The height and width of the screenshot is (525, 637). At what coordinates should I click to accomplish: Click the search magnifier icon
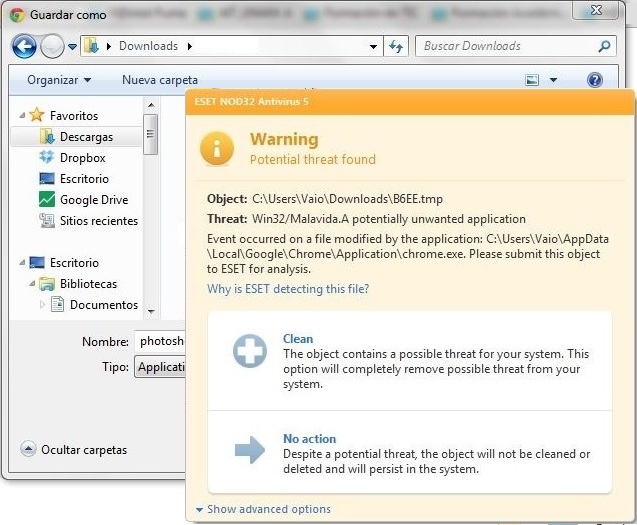pyautogui.click(x=604, y=46)
